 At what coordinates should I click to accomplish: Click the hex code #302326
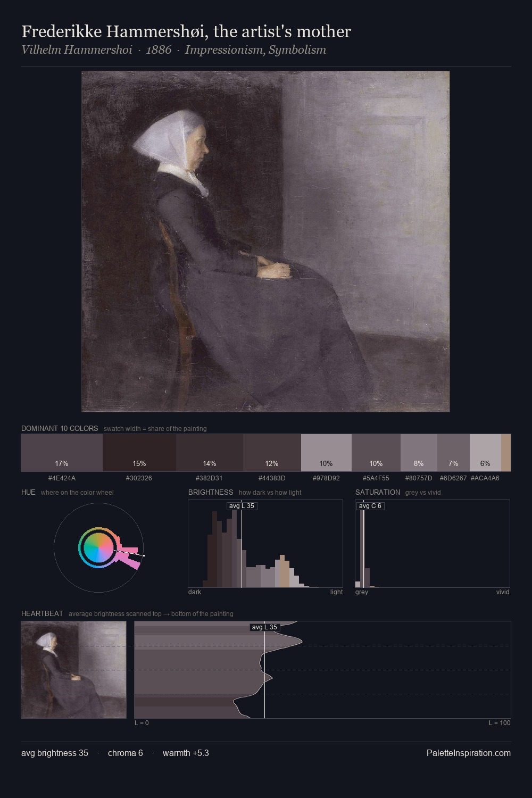tap(139, 478)
